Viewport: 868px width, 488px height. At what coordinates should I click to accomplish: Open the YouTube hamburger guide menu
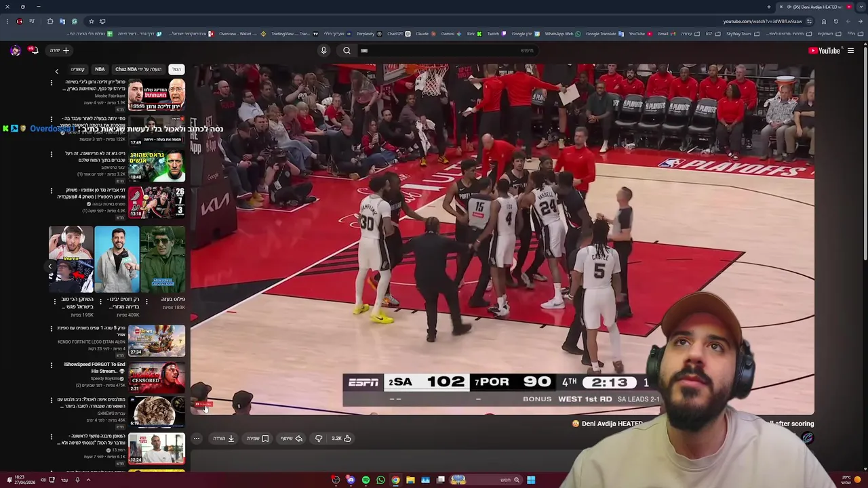click(850, 50)
